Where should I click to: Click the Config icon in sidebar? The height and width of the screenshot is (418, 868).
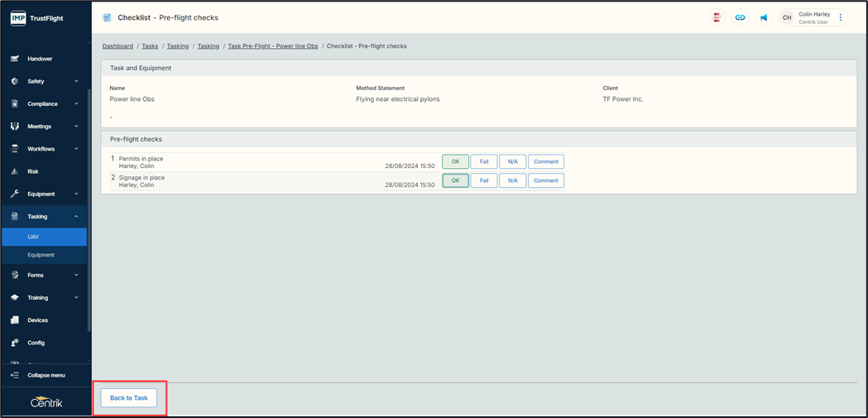click(x=15, y=343)
